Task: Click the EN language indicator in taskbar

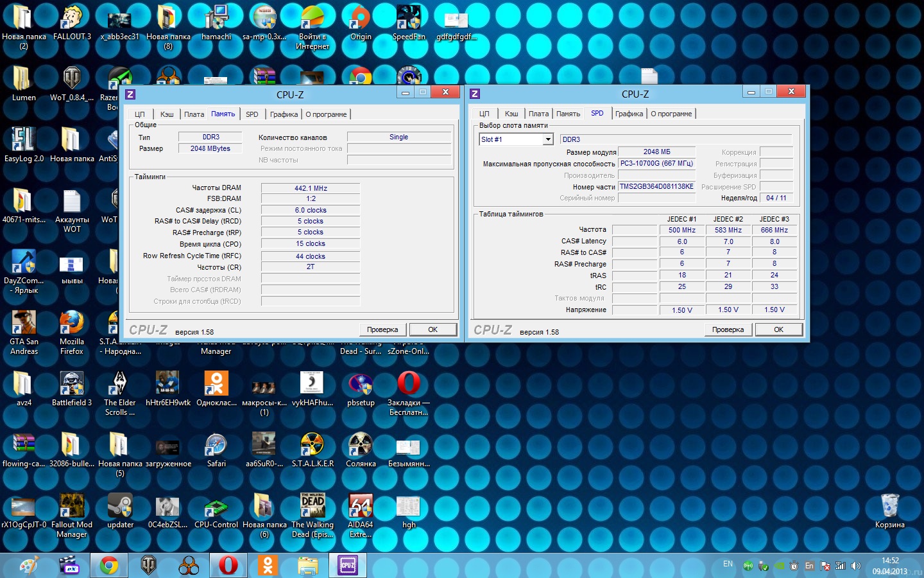Action: [x=728, y=564]
